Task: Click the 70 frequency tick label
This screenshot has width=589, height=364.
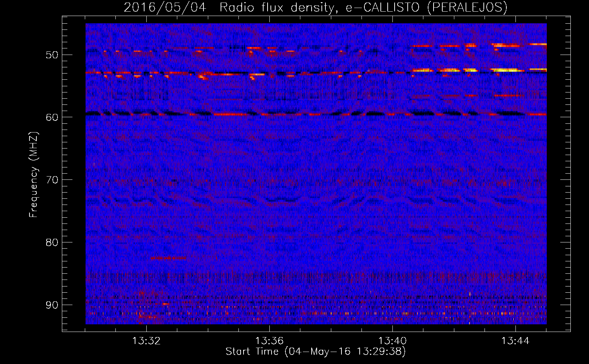Action: [x=52, y=180]
